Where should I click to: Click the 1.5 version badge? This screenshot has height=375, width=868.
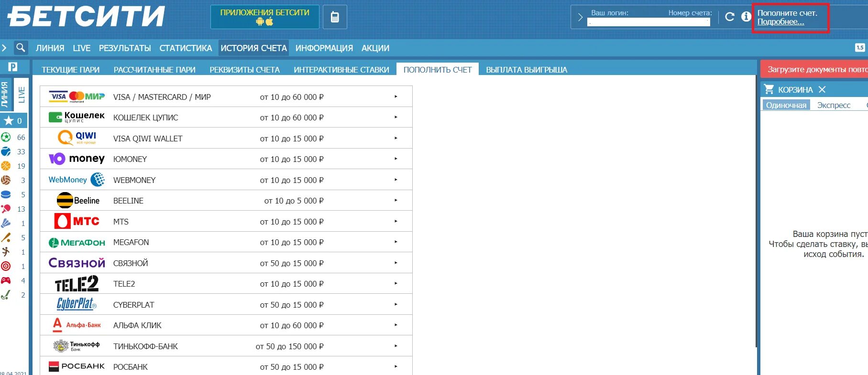[x=860, y=47]
